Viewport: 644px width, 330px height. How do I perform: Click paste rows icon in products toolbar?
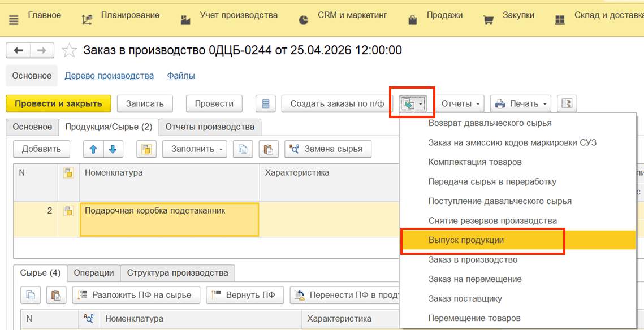tap(269, 149)
